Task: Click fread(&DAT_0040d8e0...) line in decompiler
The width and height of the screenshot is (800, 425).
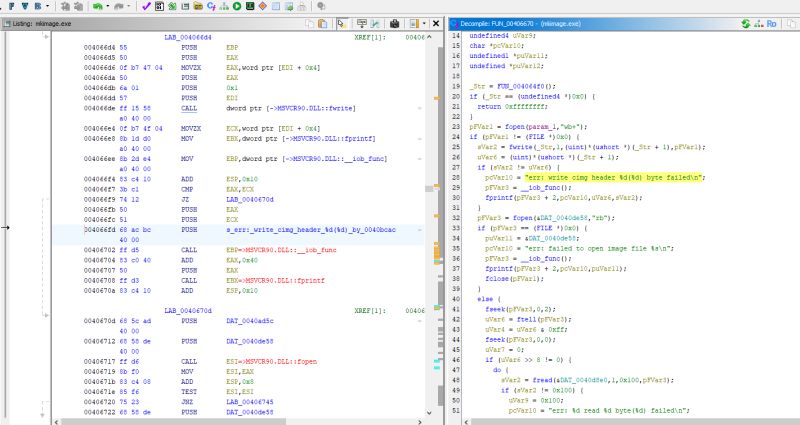Action: 587,380
